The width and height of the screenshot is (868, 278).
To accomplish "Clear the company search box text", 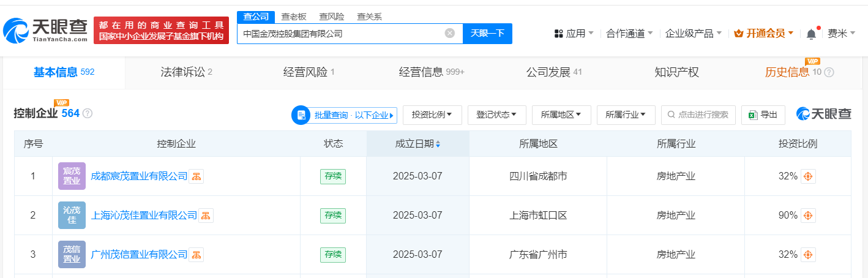I will (450, 34).
